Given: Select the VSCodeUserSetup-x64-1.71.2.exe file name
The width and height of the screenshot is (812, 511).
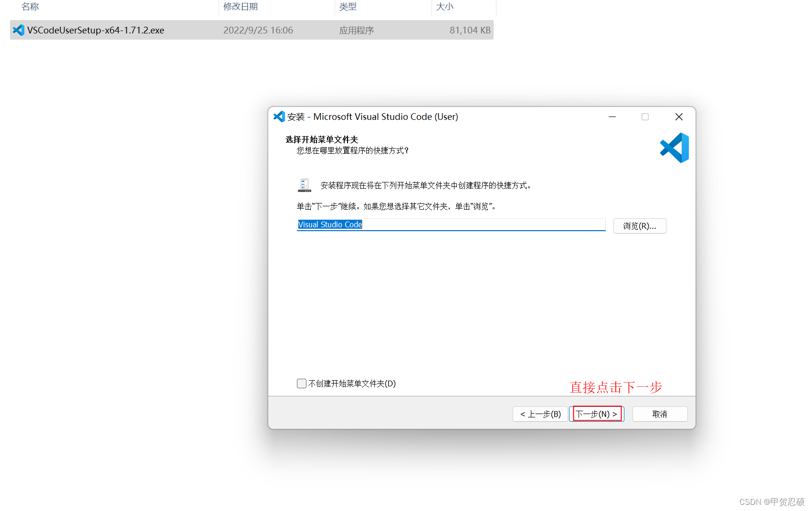Looking at the screenshot, I should [95, 30].
